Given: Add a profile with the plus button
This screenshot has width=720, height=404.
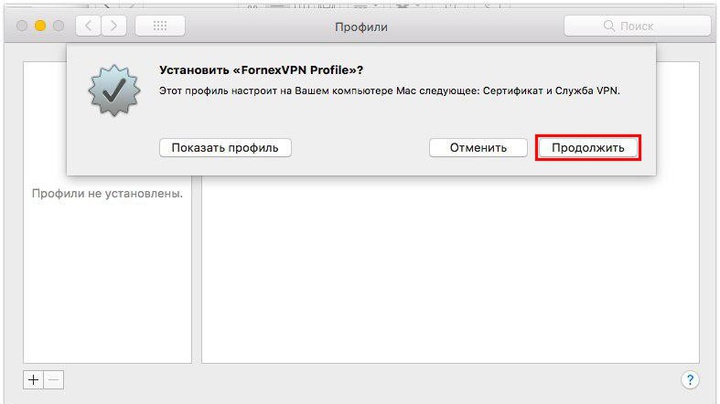Looking at the screenshot, I should (x=33, y=380).
